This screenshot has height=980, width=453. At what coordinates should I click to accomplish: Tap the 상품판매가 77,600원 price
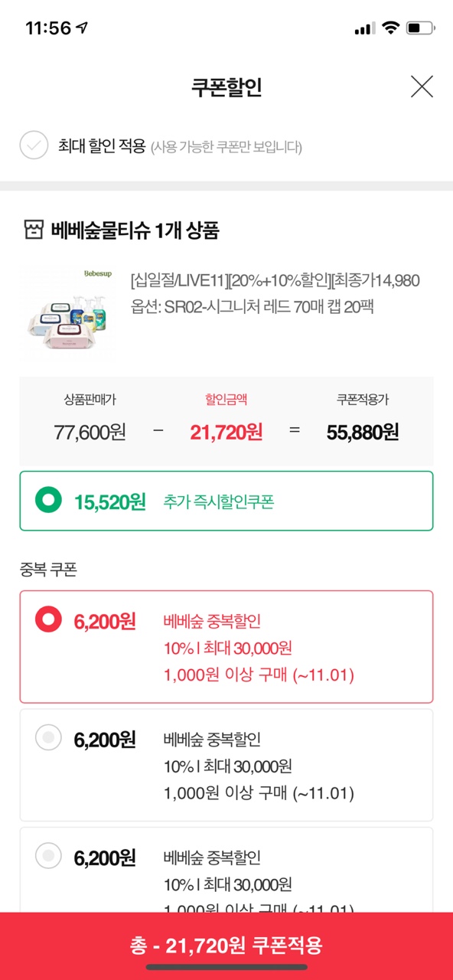(90, 432)
